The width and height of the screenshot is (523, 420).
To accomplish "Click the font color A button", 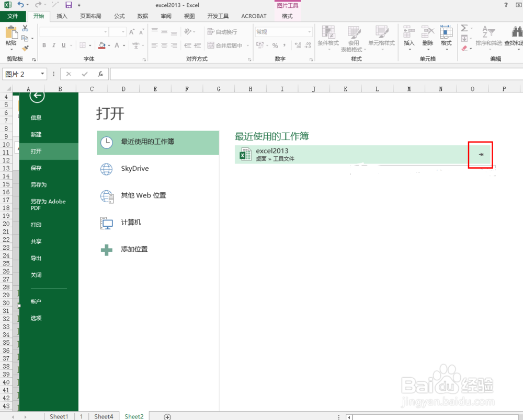I will point(117,45).
